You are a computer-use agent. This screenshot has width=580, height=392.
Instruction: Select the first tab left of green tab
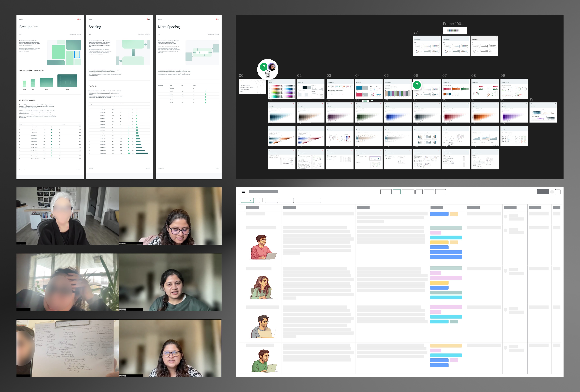click(x=386, y=192)
